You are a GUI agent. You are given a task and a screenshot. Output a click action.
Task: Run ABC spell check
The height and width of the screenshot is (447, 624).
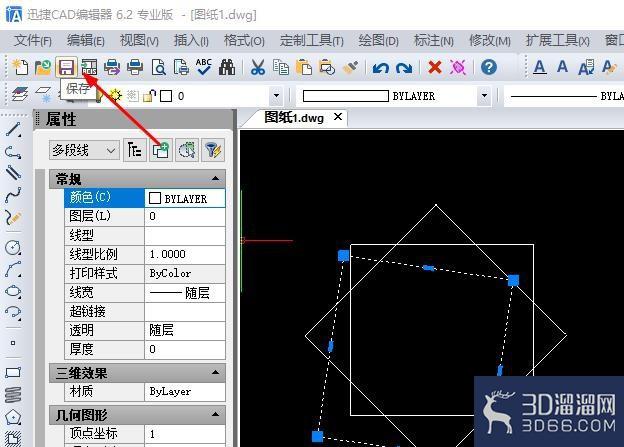pyautogui.click(x=204, y=67)
